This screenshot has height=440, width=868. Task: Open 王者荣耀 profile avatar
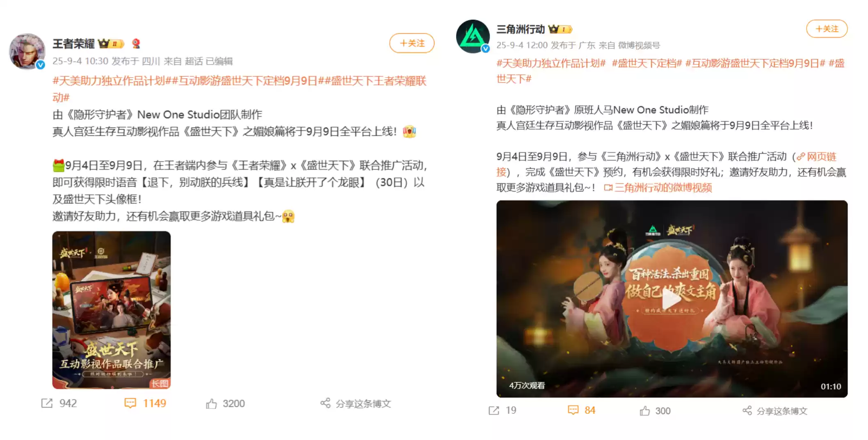point(27,51)
